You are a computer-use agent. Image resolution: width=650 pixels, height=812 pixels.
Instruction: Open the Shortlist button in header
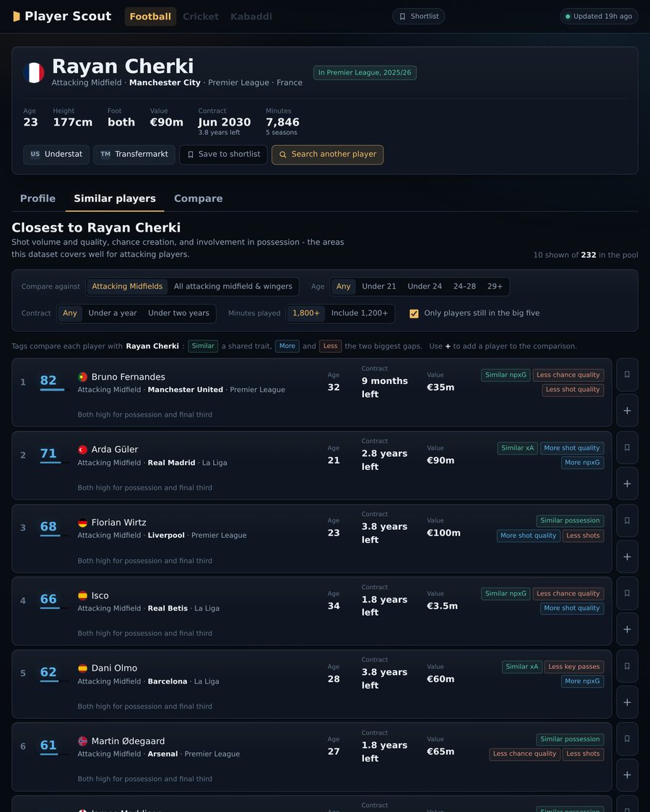click(418, 17)
